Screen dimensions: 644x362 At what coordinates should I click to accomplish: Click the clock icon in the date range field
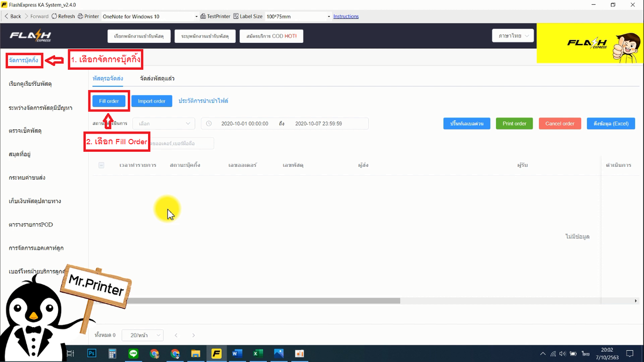click(x=209, y=123)
